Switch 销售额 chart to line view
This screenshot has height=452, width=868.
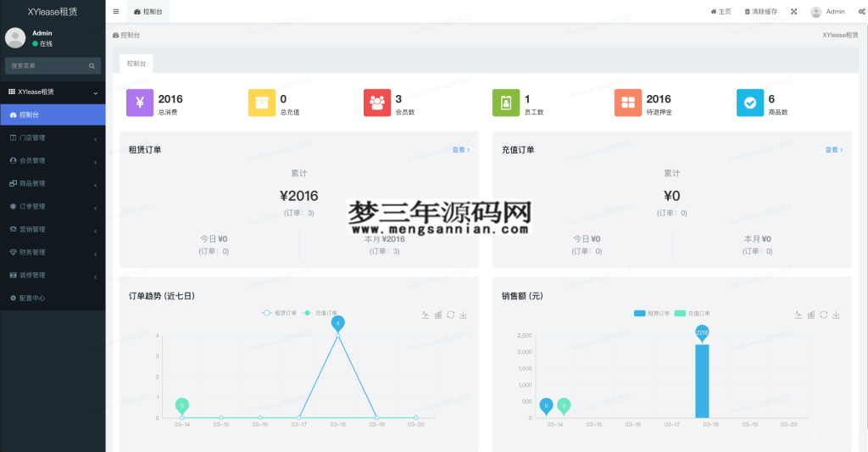pos(798,315)
